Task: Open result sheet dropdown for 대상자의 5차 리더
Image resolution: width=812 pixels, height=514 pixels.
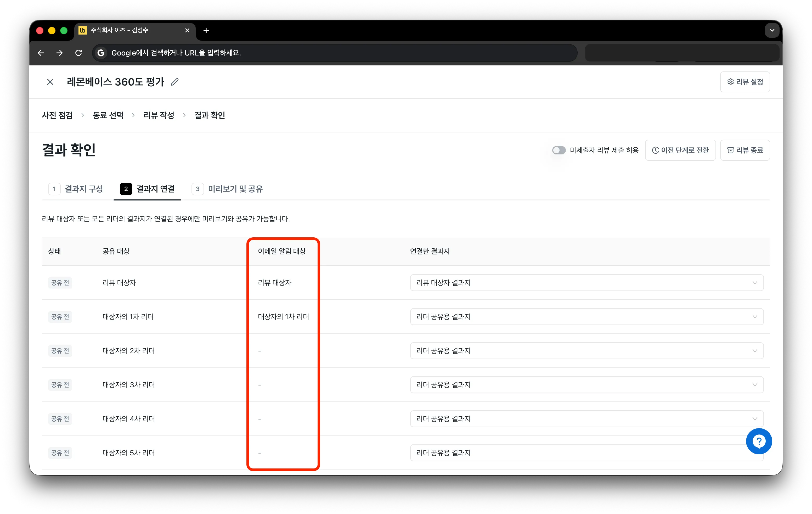Action: tap(587, 453)
